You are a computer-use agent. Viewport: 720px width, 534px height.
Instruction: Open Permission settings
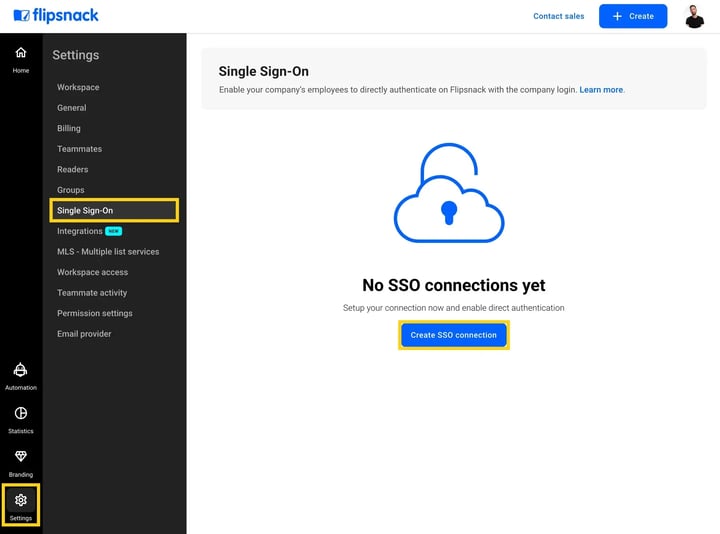[x=95, y=314]
